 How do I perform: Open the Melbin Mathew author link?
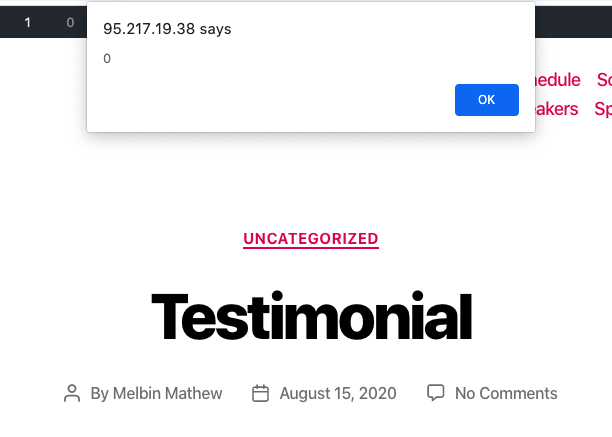[167, 393]
